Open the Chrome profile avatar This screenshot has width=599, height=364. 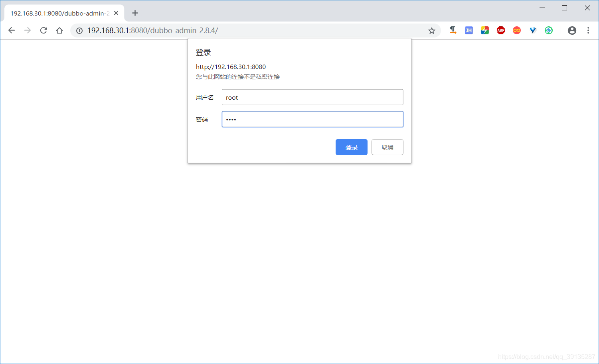click(572, 30)
